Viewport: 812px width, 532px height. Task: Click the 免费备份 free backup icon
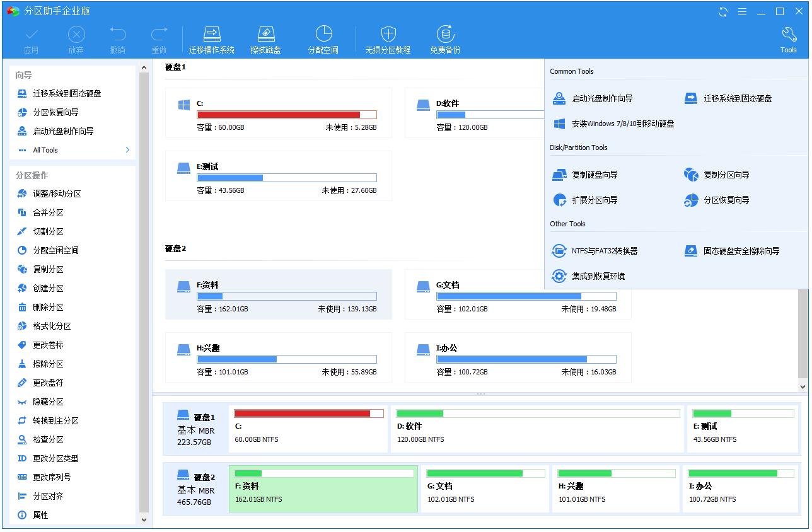[x=445, y=40]
